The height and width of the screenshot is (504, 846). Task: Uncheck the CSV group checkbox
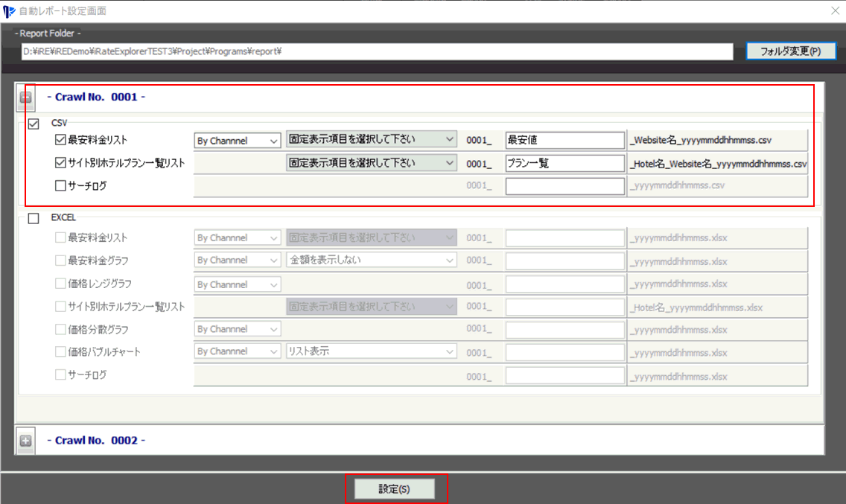[33, 124]
